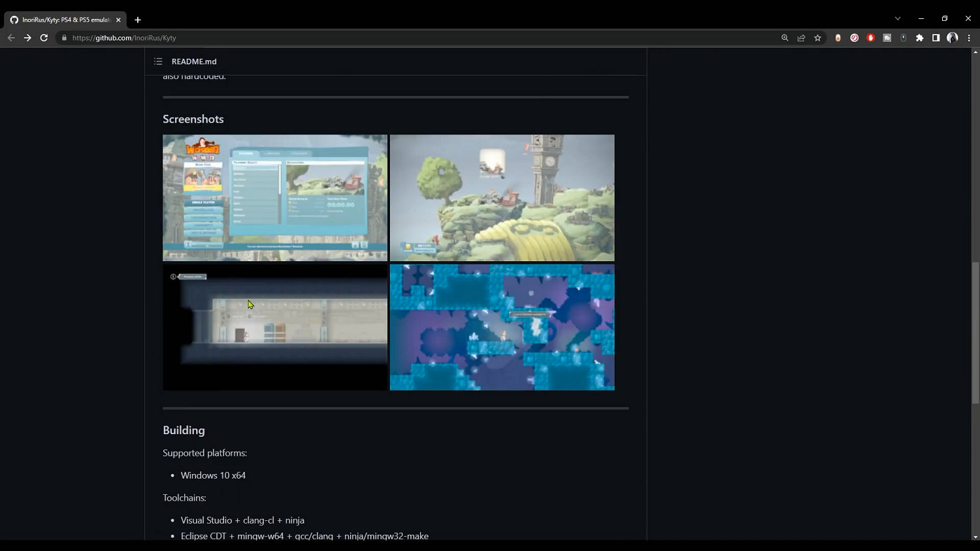Viewport: 980px width, 551px height.
Task: Click the red hand blocker extension icon
Action: pos(871,38)
